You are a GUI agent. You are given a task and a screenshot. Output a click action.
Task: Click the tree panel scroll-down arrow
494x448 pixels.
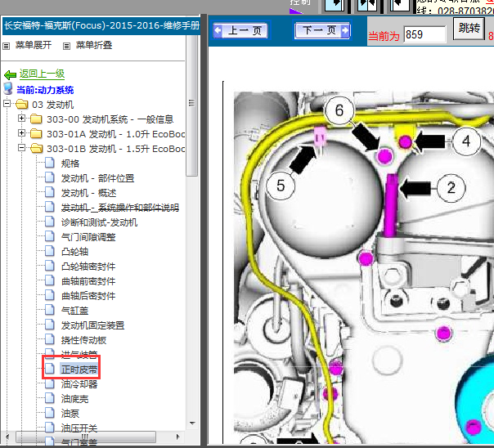[x=192, y=423]
